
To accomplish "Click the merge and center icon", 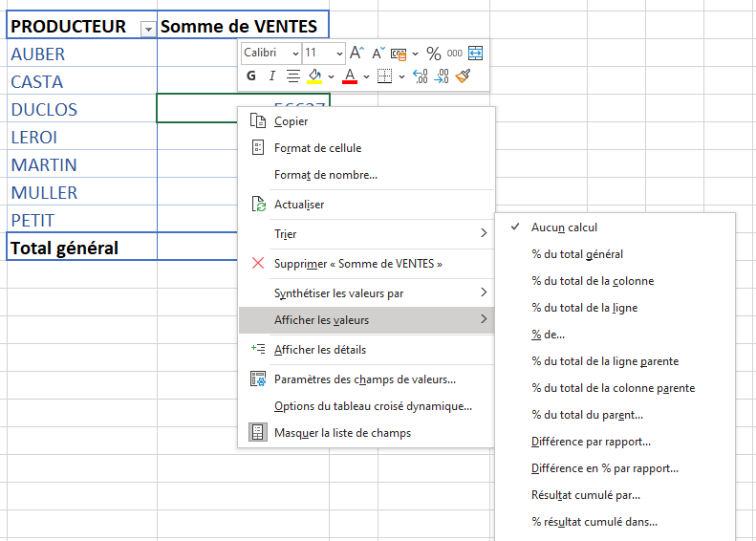I will [475, 54].
